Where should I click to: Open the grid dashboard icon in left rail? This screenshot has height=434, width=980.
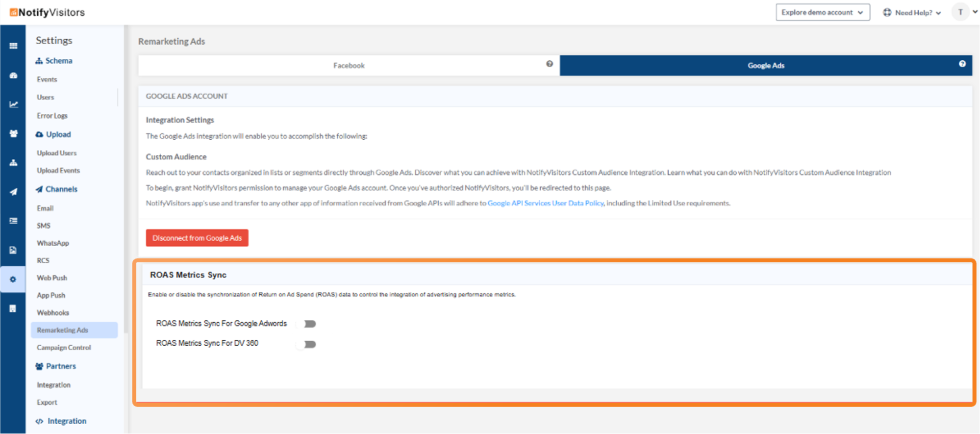13,46
